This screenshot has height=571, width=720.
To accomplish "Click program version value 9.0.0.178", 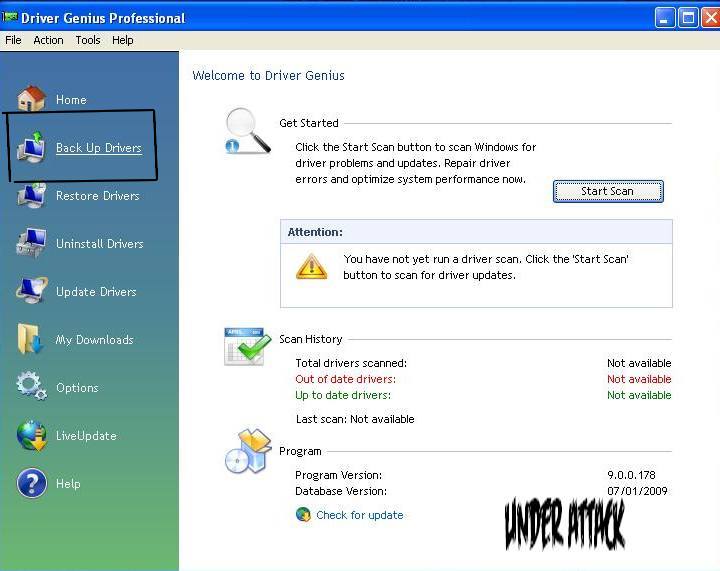I will point(631,475).
